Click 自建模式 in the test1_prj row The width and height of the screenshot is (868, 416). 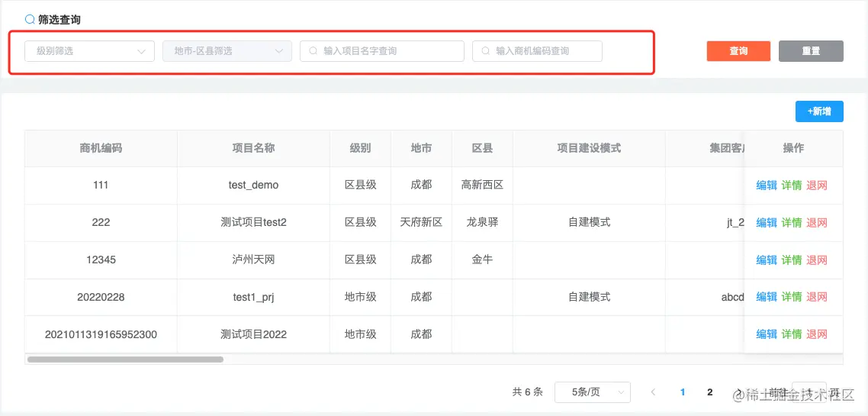click(x=589, y=297)
